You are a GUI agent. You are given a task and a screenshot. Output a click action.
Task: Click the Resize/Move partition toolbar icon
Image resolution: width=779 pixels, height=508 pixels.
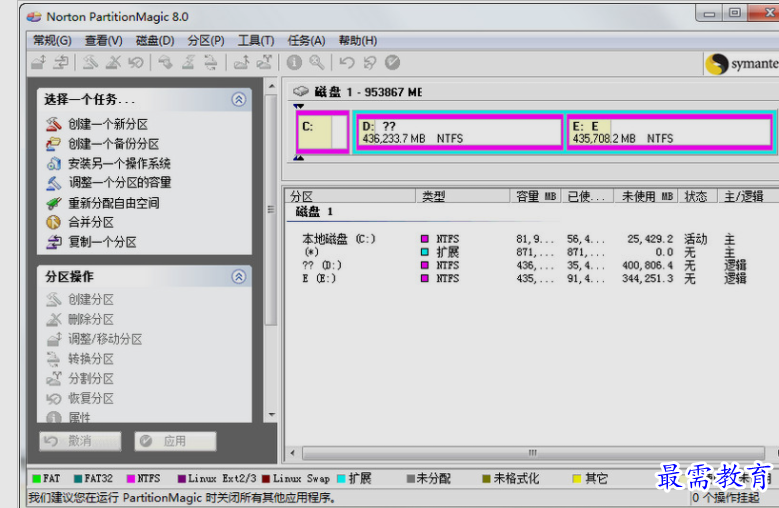39,63
